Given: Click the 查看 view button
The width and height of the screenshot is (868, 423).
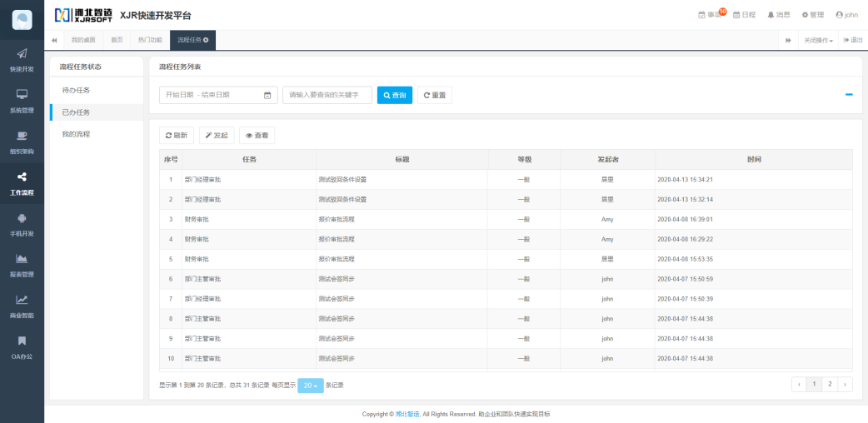Looking at the screenshot, I should click(x=257, y=135).
